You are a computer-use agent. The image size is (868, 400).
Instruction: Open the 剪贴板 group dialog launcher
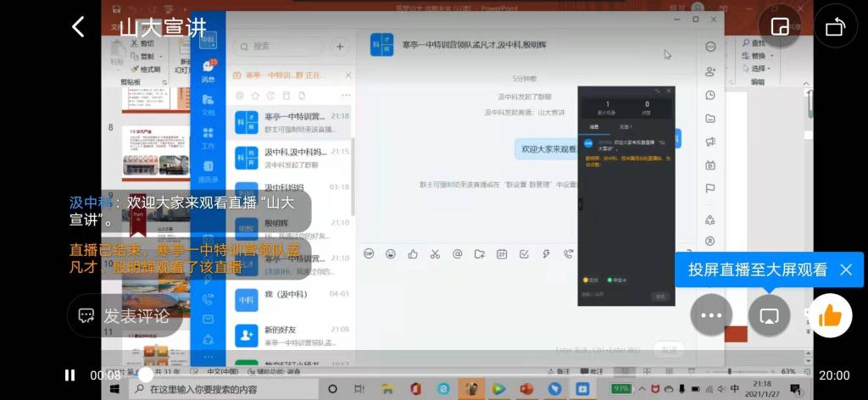pos(164,82)
